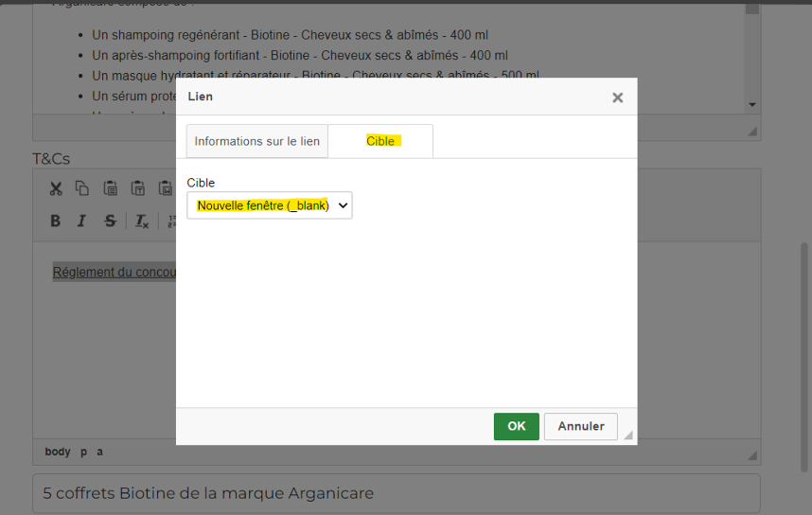Viewport: 812px width, 515px height.
Task: Click the 'body' element path item
Action: 58,452
